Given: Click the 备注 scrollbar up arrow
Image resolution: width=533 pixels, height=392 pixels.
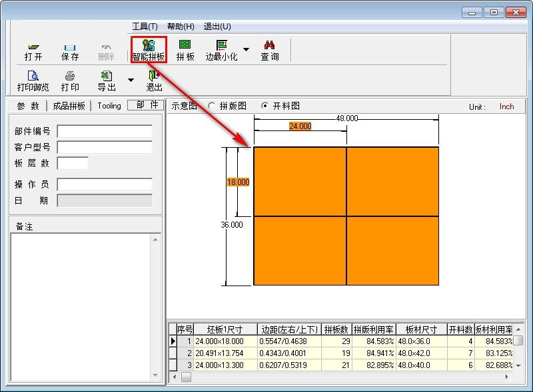Looking at the screenshot, I should [155, 240].
